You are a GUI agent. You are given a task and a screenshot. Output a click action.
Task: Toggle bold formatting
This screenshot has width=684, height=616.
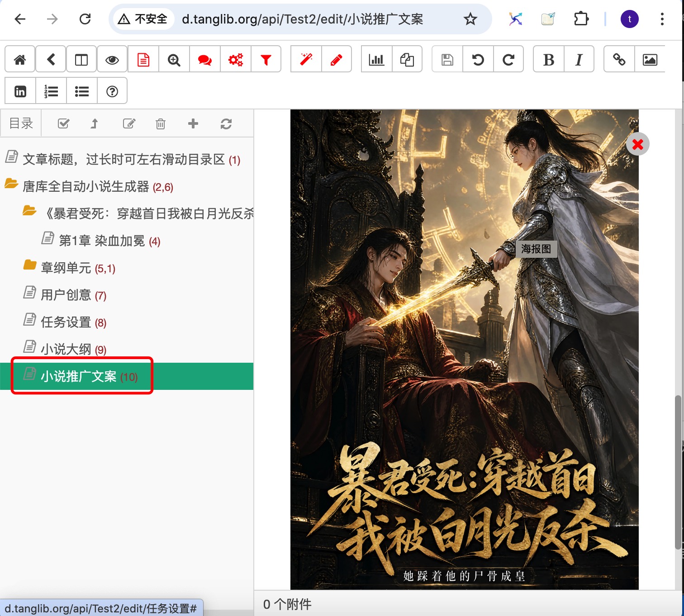click(549, 59)
